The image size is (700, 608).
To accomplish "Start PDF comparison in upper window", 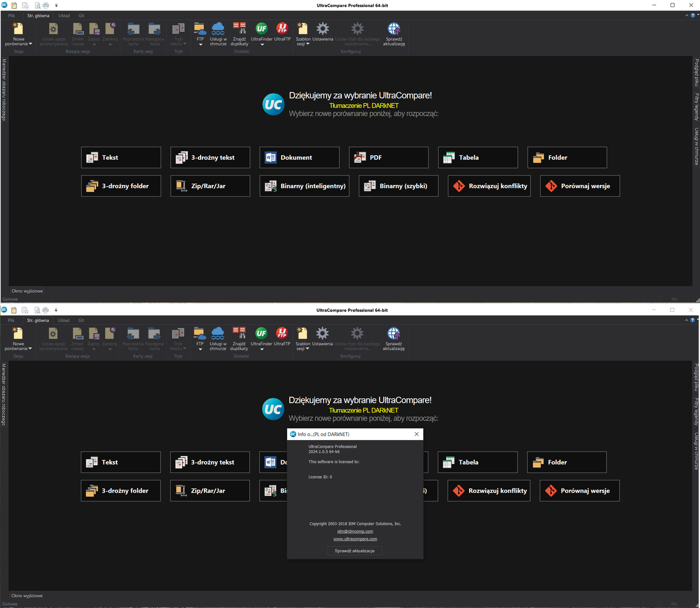I will [x=389, y=158].
